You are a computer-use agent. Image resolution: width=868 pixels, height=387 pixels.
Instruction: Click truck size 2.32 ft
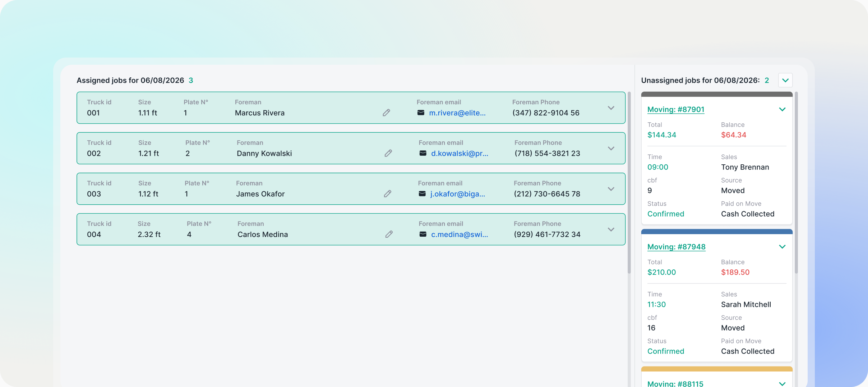pos(149,234)
